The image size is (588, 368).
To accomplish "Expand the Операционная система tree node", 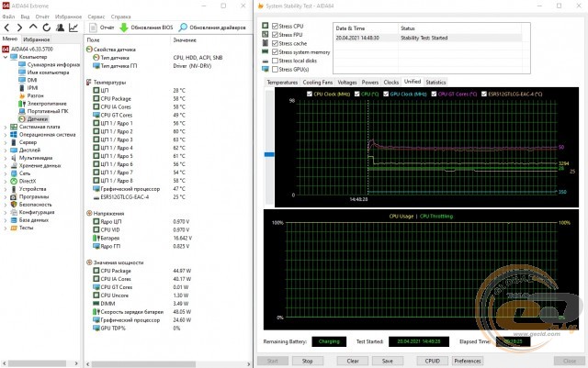I will [x=6, y=135].
